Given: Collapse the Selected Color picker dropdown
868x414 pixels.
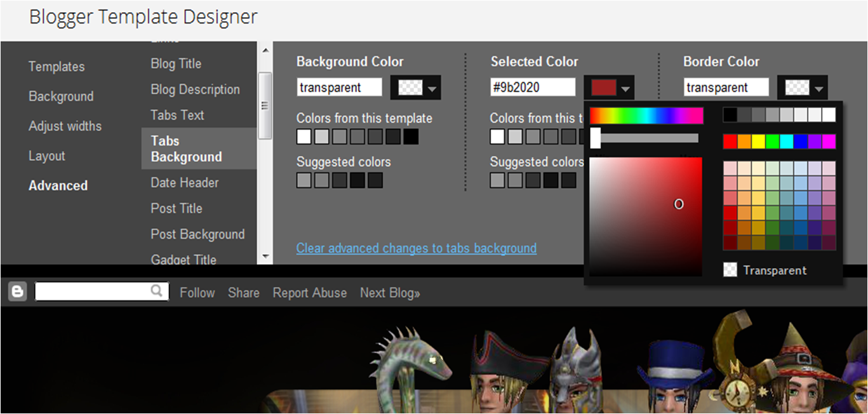Looking at the screenshot, I should 610,88.
